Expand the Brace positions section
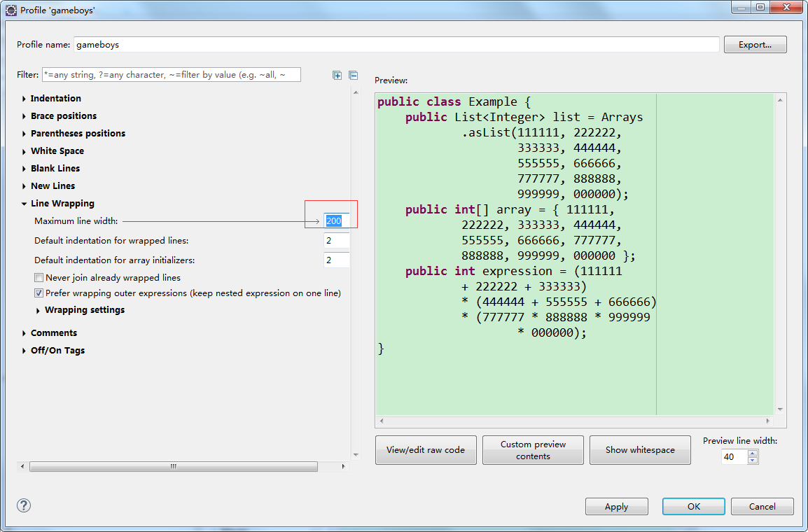The image size is (808, 532). 24,116
